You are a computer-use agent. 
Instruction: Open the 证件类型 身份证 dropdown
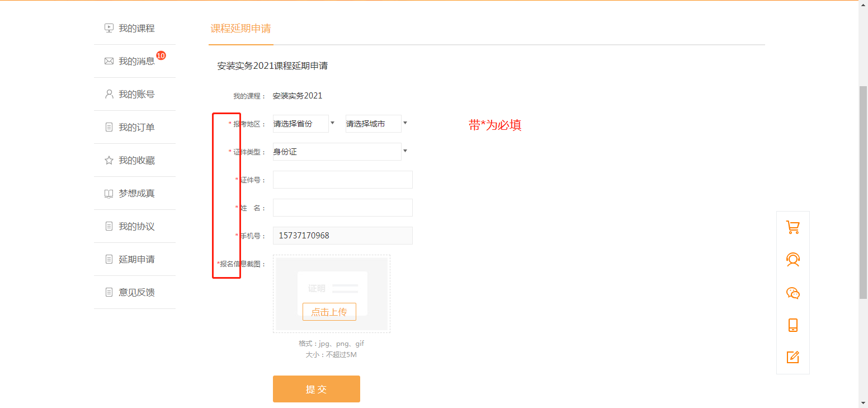[x=339, y=152]
